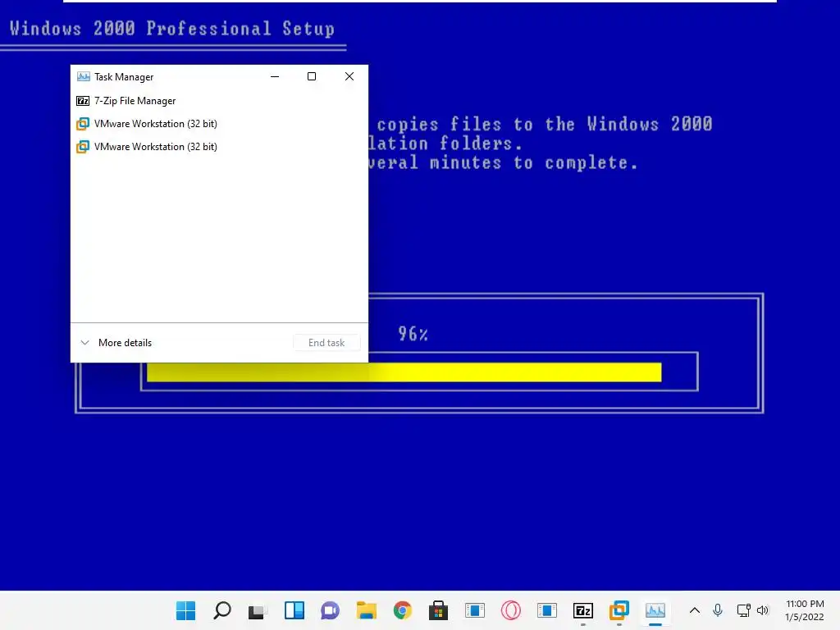Launch Google Chrome from the taskbar
The width and height of the screenshot is (840, 630).
tap(402, 610)
